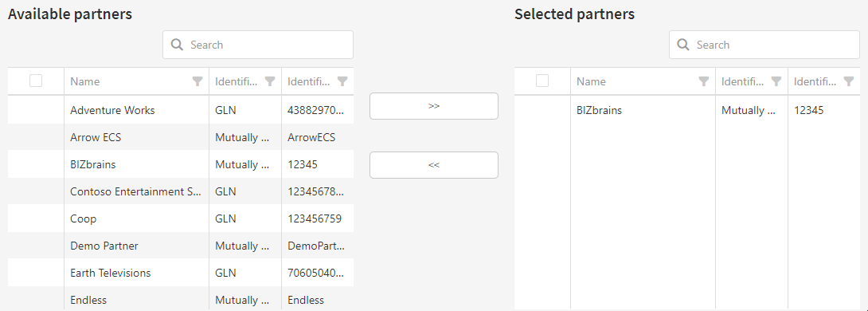The height and width of the screenshot is (311, 868).
Task: Select the Adventure Works row
Action: pyautogui.click(x=181, y=110)
